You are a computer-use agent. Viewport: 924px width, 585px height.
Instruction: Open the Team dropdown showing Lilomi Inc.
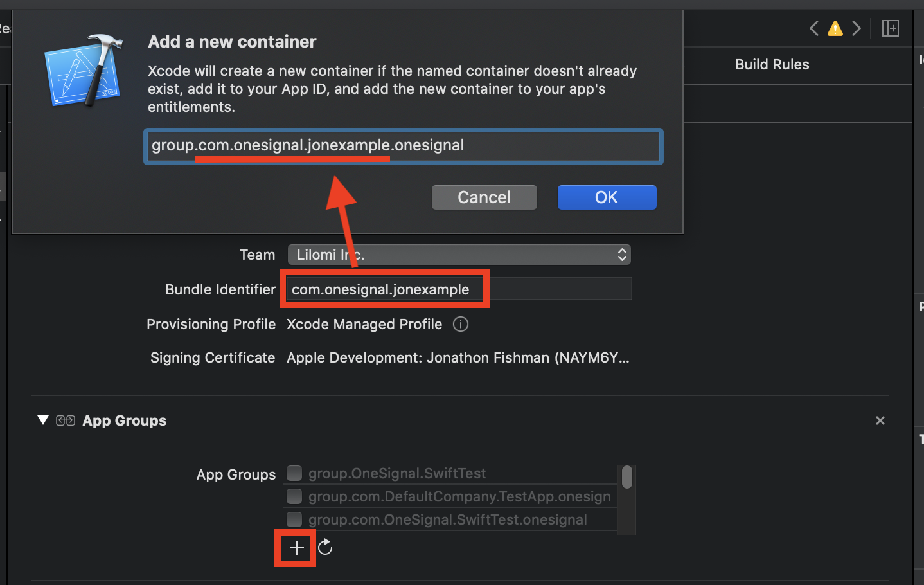(459, 255)
